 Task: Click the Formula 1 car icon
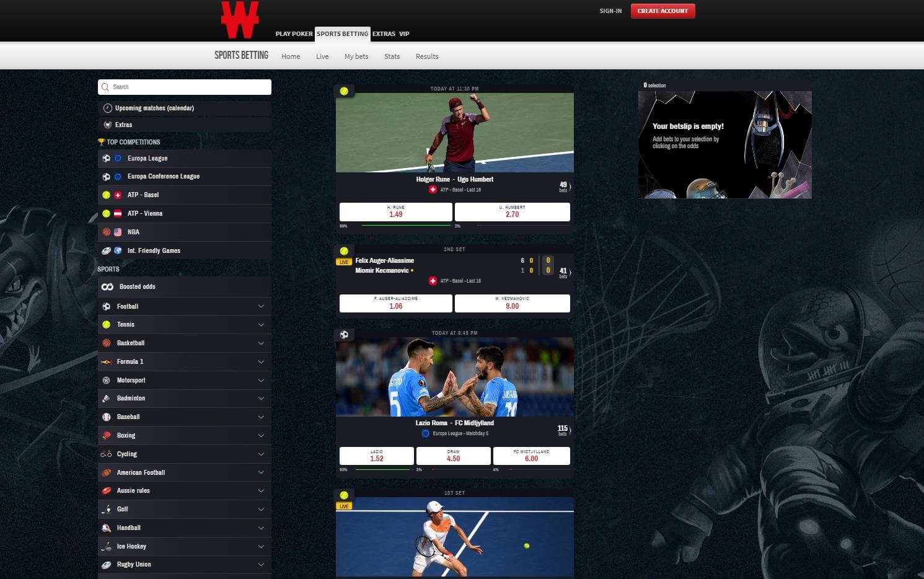pyautogui.click(x=106, y=361)
